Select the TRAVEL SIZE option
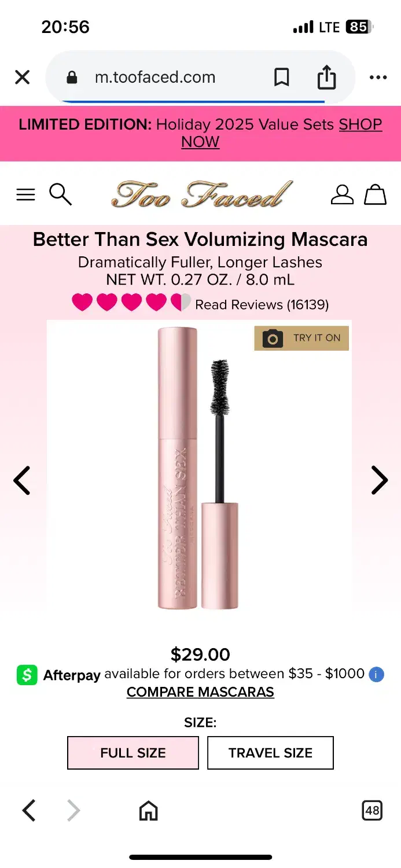This screenshot has width=401, height=868. (270, 753)
